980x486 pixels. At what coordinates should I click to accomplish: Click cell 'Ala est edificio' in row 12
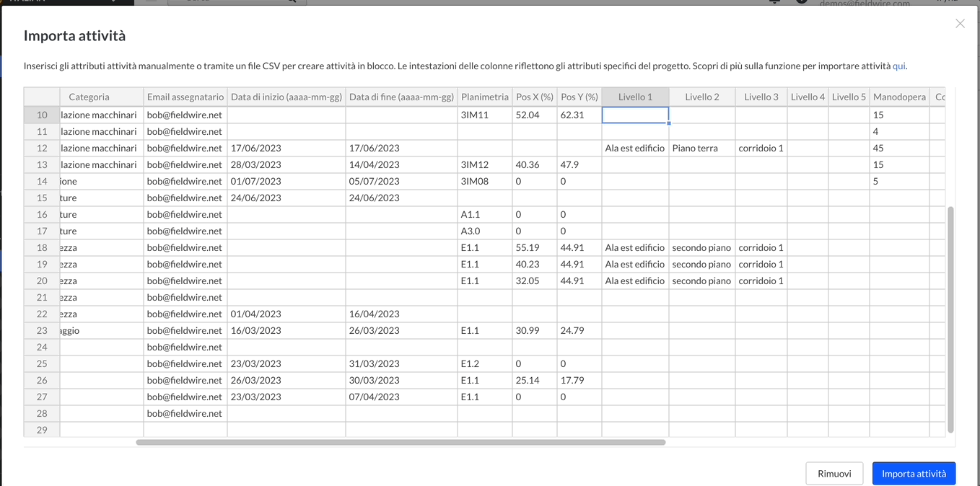[635, 148]
